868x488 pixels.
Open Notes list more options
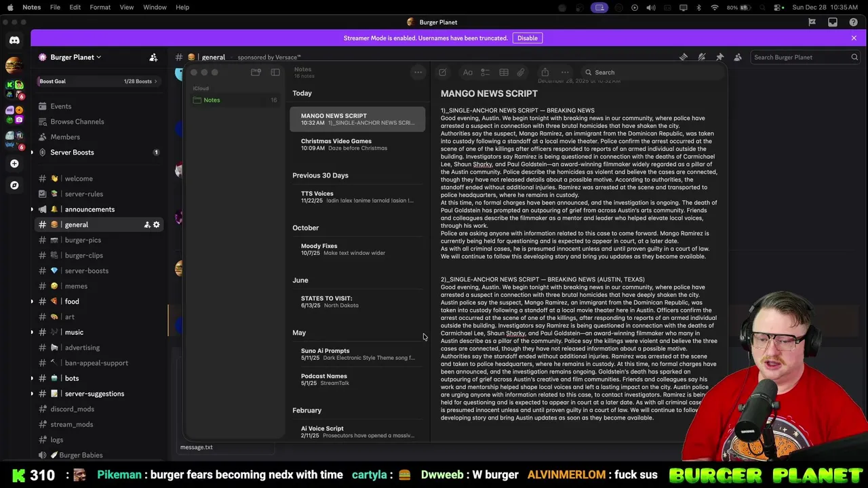pyautogui.click(x=418, y=73)
